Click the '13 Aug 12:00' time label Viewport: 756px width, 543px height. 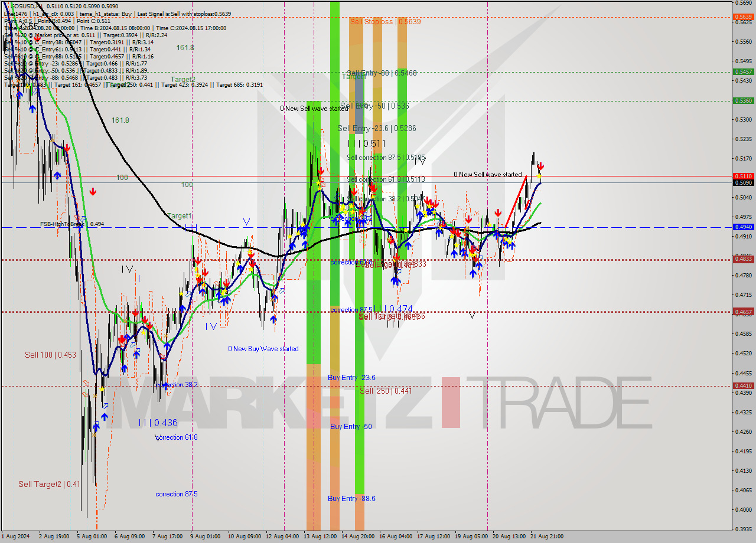pos(320,537)
